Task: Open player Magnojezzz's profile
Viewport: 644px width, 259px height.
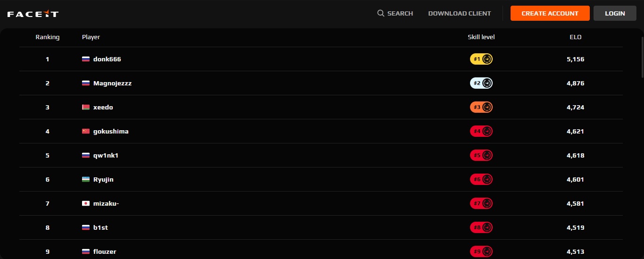Action: [x=112, y=83]
